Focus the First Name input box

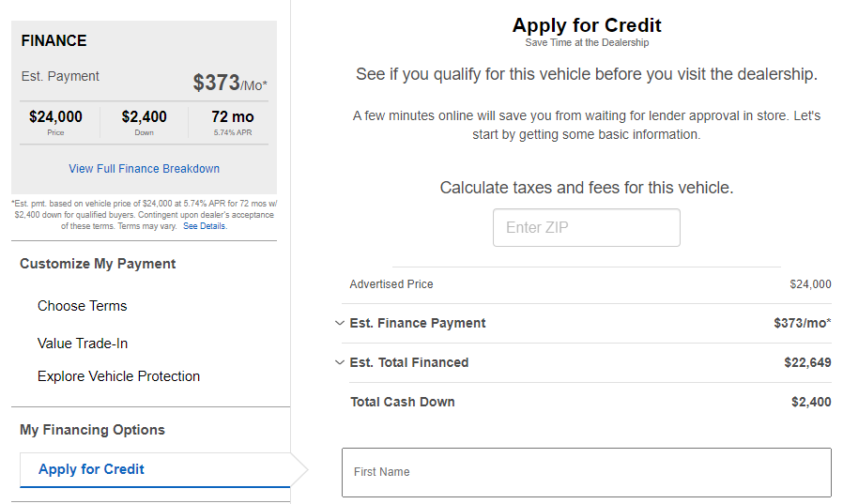pyautogui.click(x=587, y=472)
